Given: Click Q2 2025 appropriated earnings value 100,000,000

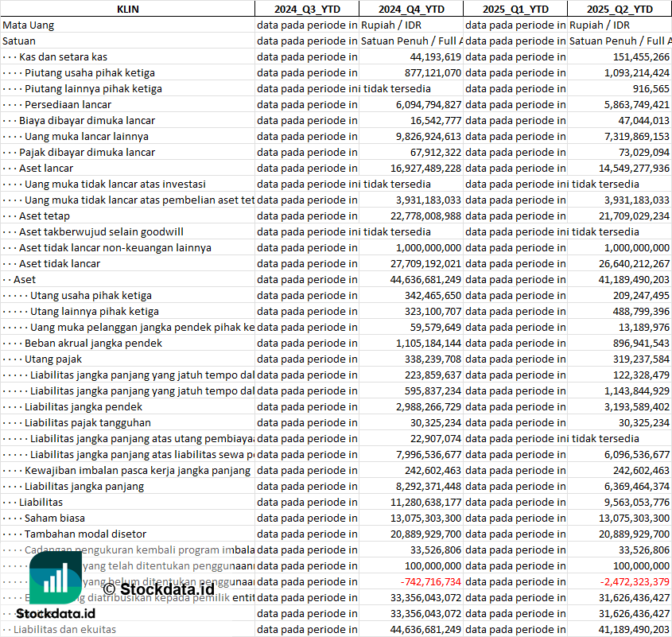Looking at the screenshot, I should [x=641, y=566].
